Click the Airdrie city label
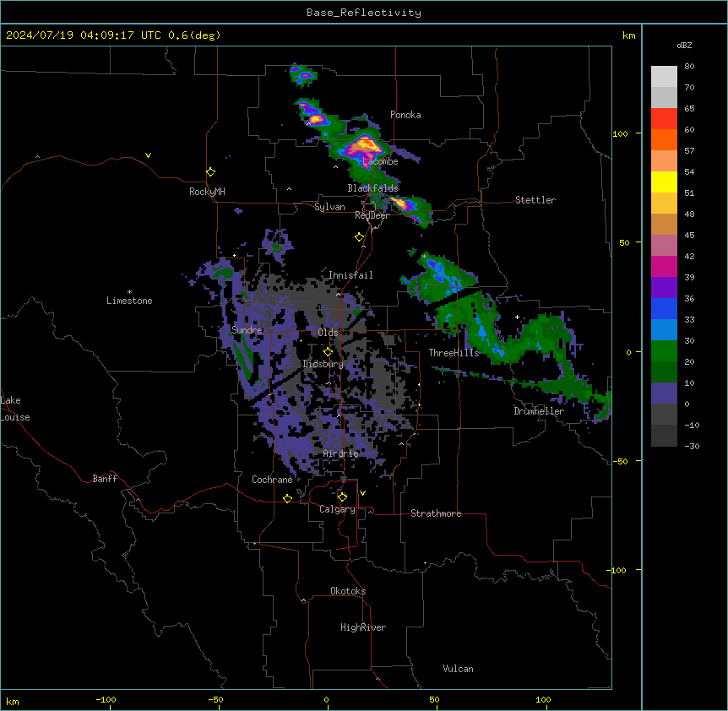Screen dimensions: 728x711 pos(341,453)
